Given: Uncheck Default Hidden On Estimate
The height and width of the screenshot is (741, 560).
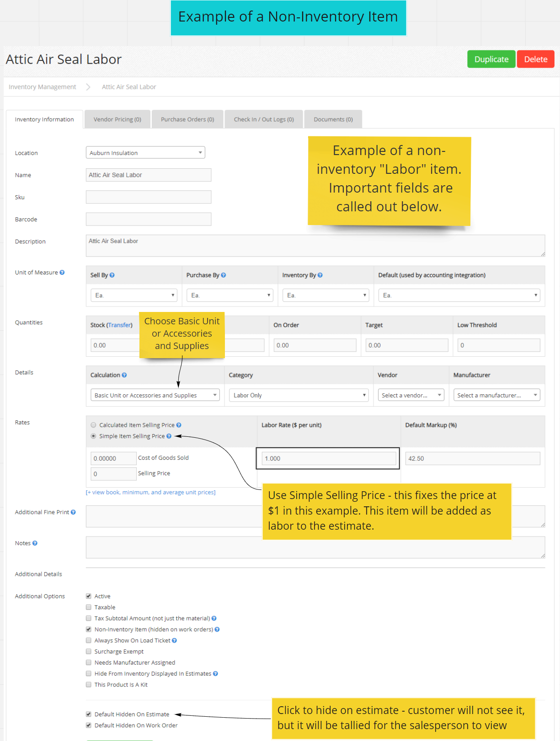Looking at the screenshot, I should coord(89,714).
